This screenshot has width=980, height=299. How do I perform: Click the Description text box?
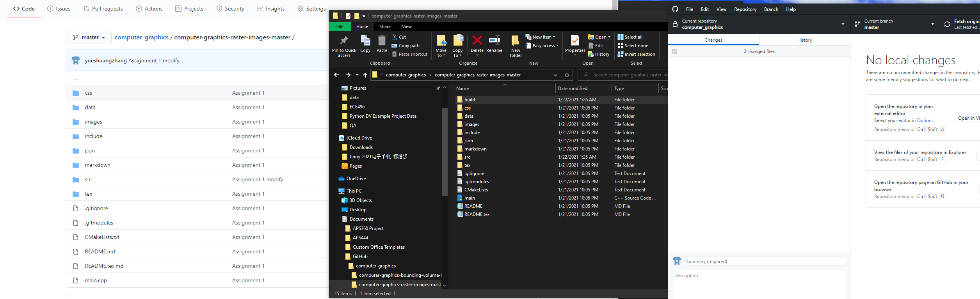pos(759,285)
